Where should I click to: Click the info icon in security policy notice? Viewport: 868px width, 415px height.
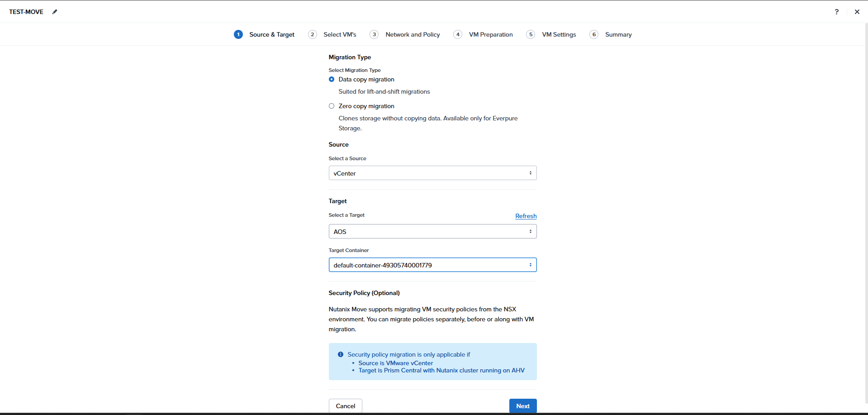coord(341,354)
